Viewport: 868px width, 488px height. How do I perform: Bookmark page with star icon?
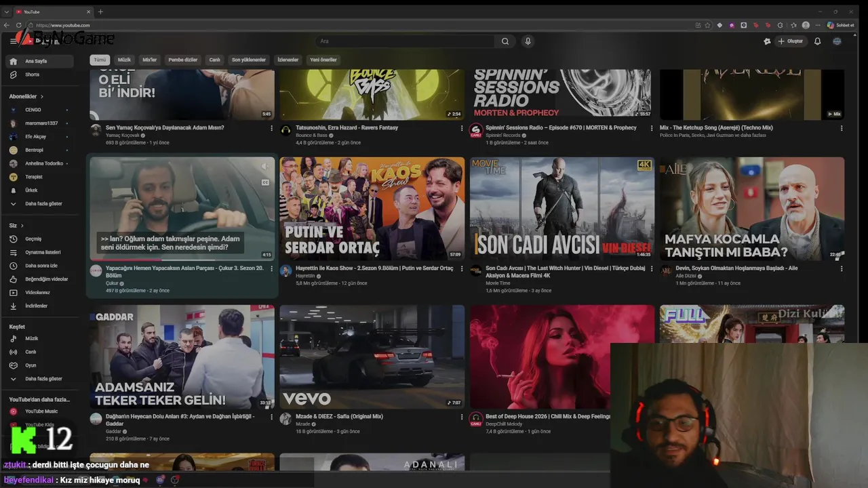tap(707, 25)
